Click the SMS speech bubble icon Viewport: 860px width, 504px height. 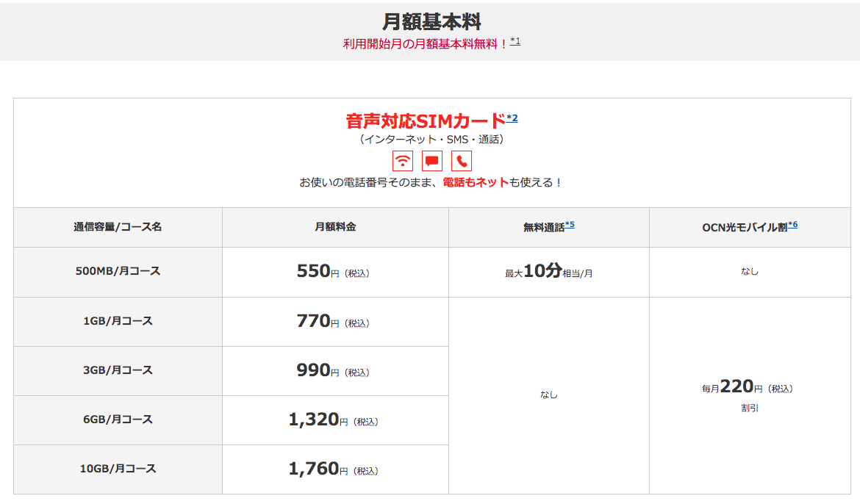[432, 161]
